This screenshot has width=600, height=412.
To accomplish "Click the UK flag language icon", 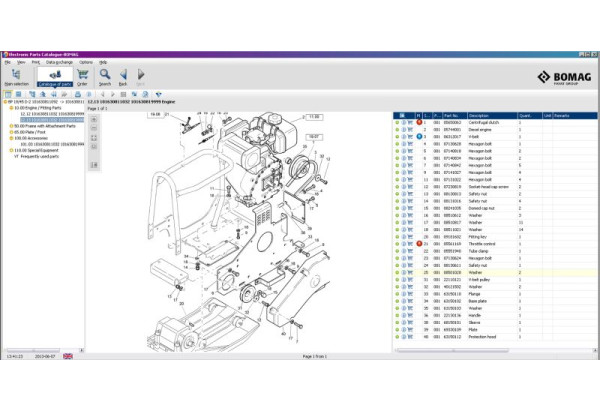I will click(68, 355).
